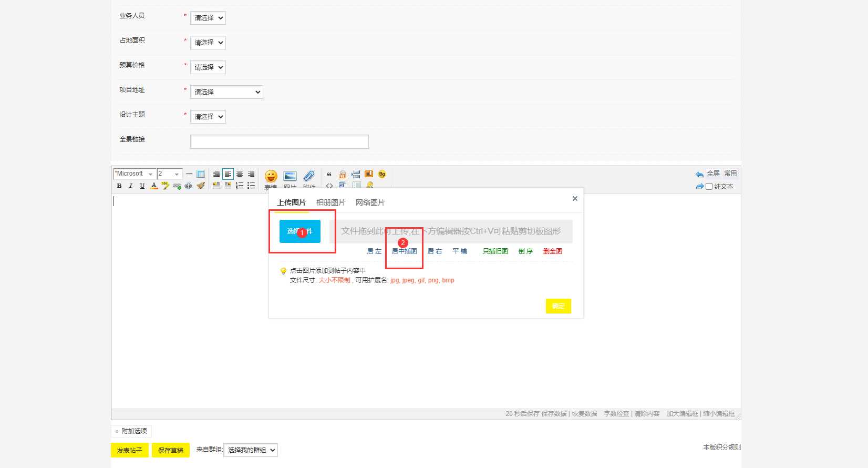Switch editor to 全屏 mode

click(713, 174)
